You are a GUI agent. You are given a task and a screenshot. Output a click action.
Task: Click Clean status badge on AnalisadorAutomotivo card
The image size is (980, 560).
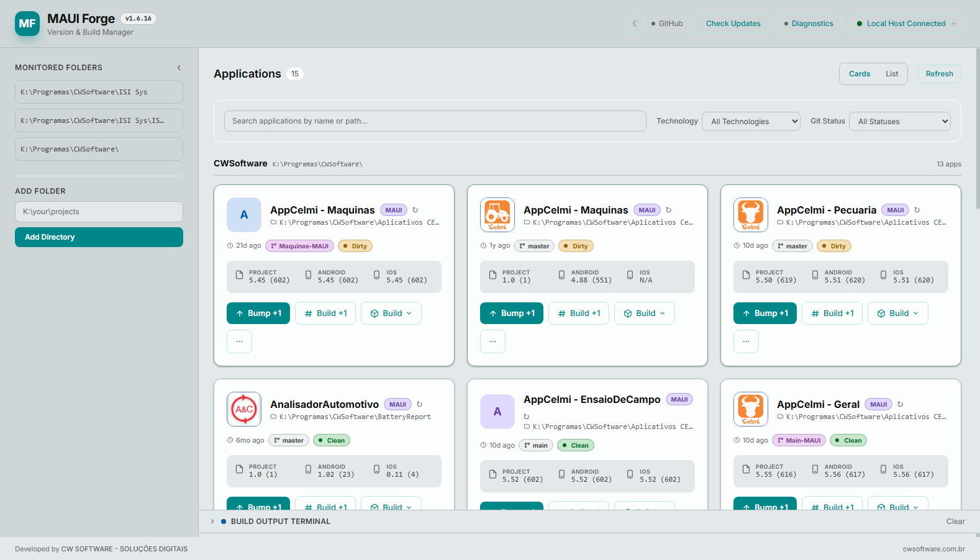pos(332,440)
